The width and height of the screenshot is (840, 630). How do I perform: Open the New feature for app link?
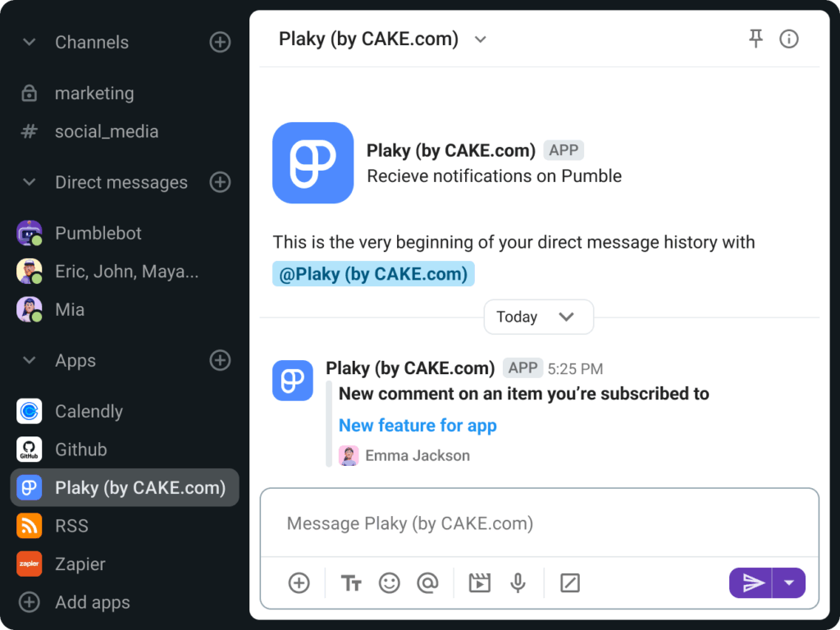pyautogui.click(x=418, y=425)
